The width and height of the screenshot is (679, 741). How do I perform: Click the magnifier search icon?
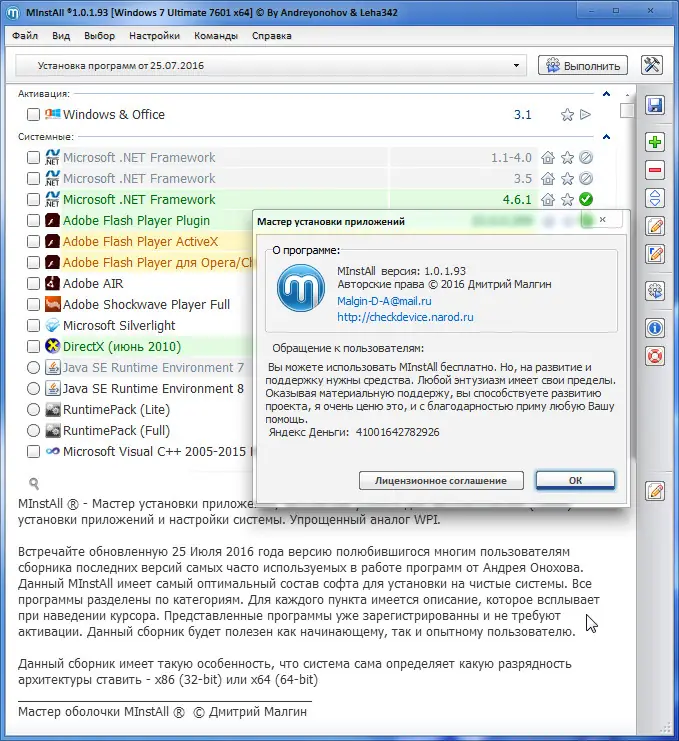pos(34,483)
